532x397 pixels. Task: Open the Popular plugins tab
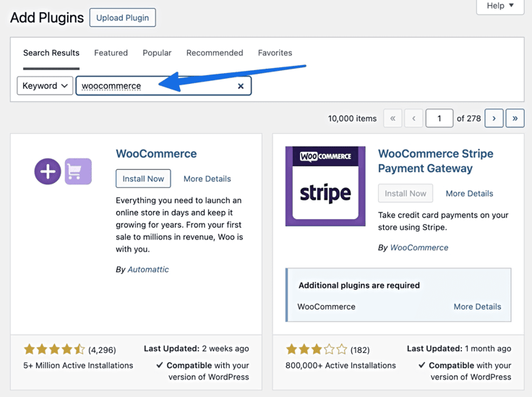point(157,53)
